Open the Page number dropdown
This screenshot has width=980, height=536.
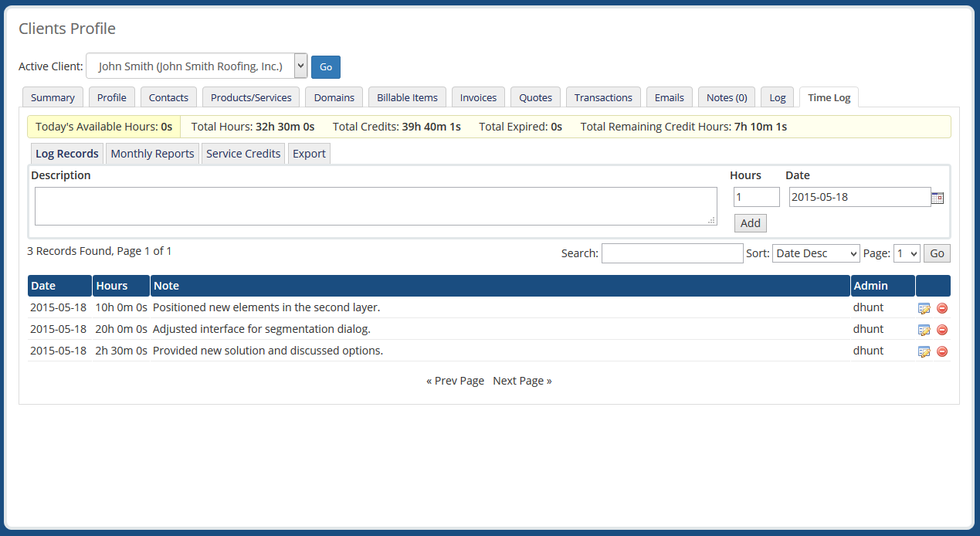click(x=907, y=253)
